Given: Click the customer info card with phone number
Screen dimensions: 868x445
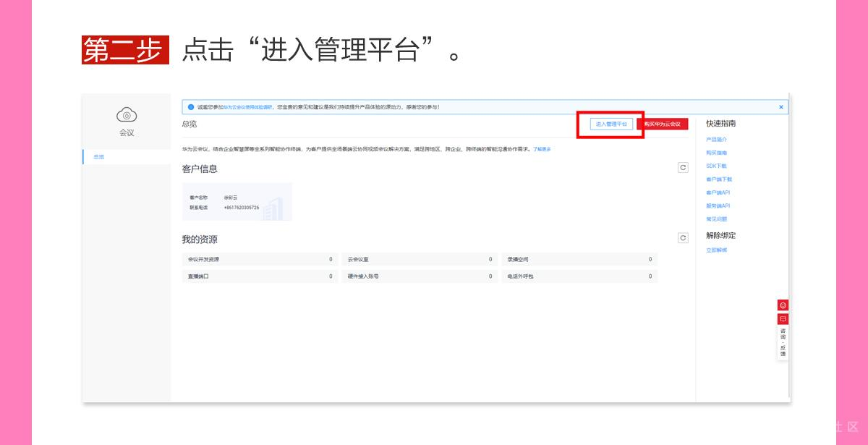Looking at the screenshot, I should tap(237, 202).
